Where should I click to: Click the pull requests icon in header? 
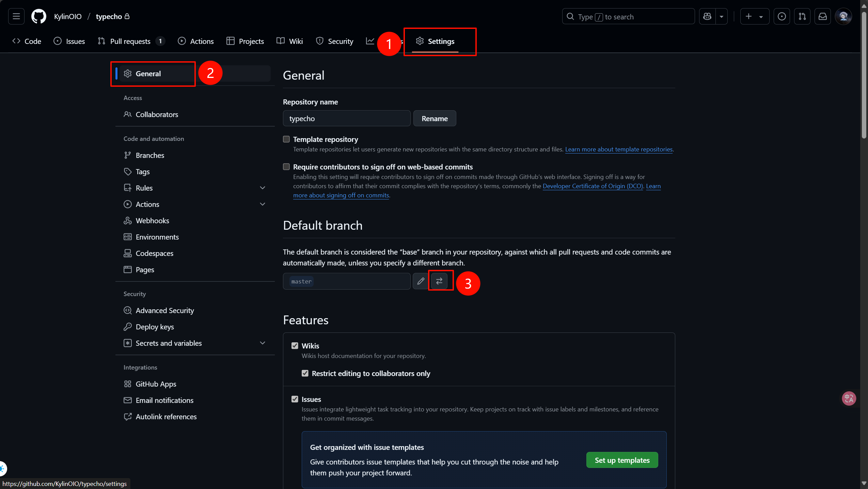pos(802,16)
